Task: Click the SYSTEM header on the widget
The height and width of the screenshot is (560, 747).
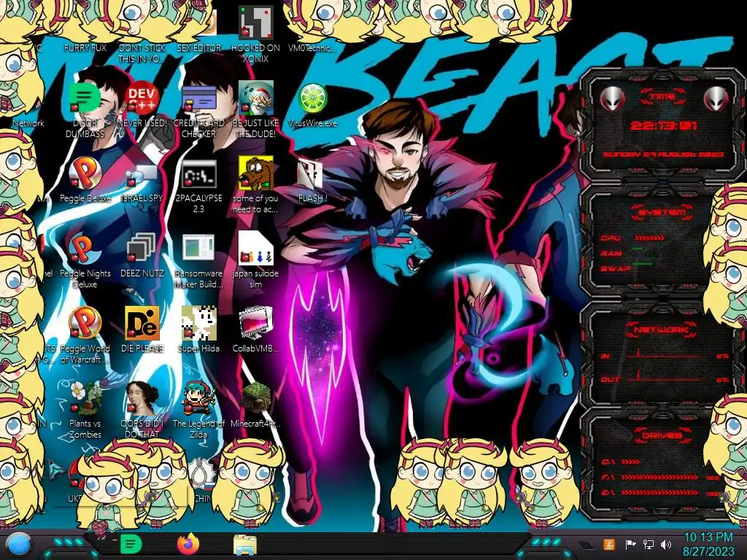Action: click(x=662, y=212)
